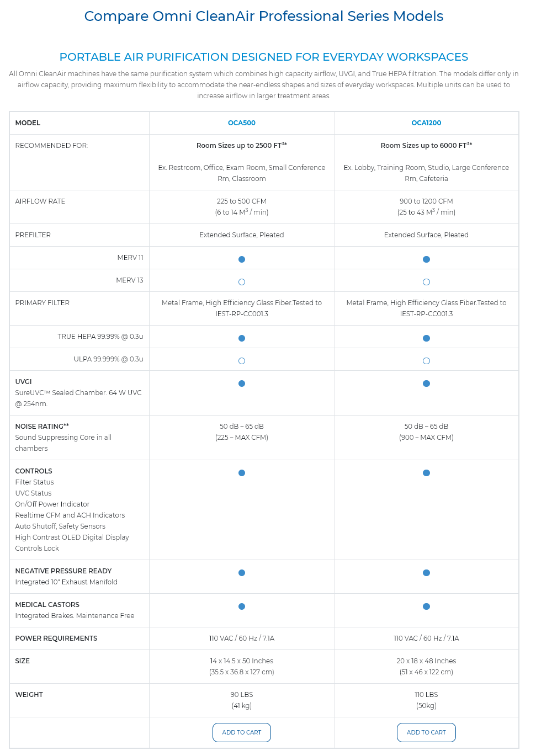
Task: Open the OCA1200 model link
Action: (426, 123)
